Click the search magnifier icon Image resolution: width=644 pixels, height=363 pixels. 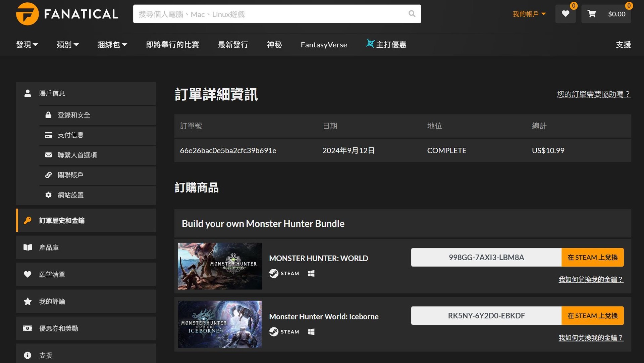(412, 14)
